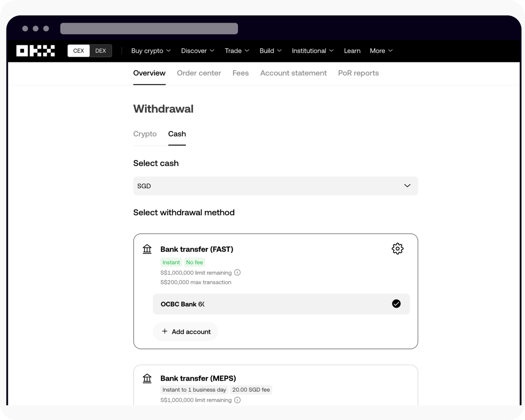Click the info icon next to S$1,000,000 limit
This screenshot has height=420, width=525.
(x=237, y=272)
